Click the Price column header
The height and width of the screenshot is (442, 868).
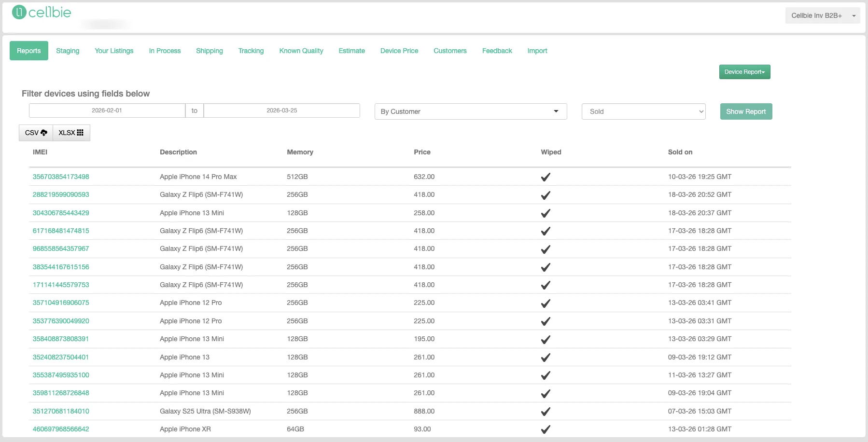click(422, 152)
